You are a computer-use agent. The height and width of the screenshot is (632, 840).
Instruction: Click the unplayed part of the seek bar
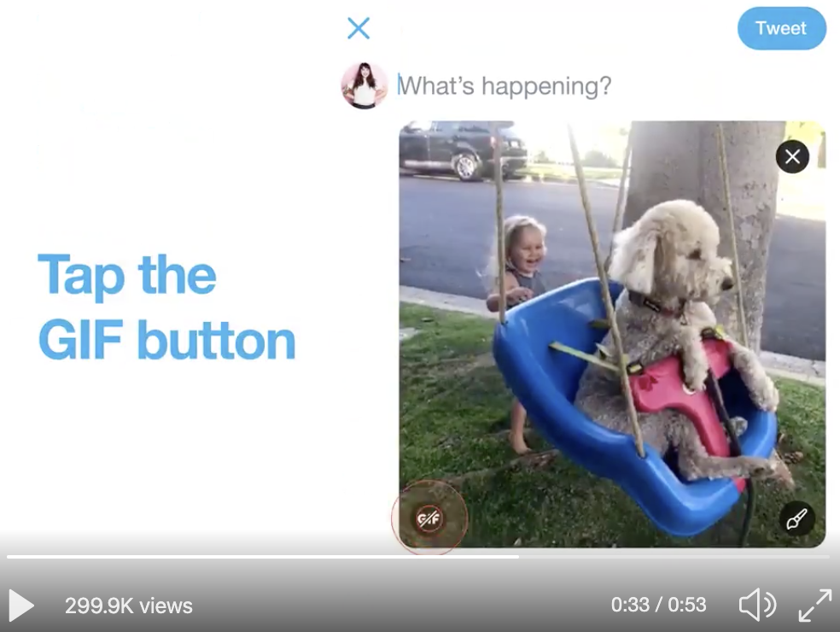674,557
